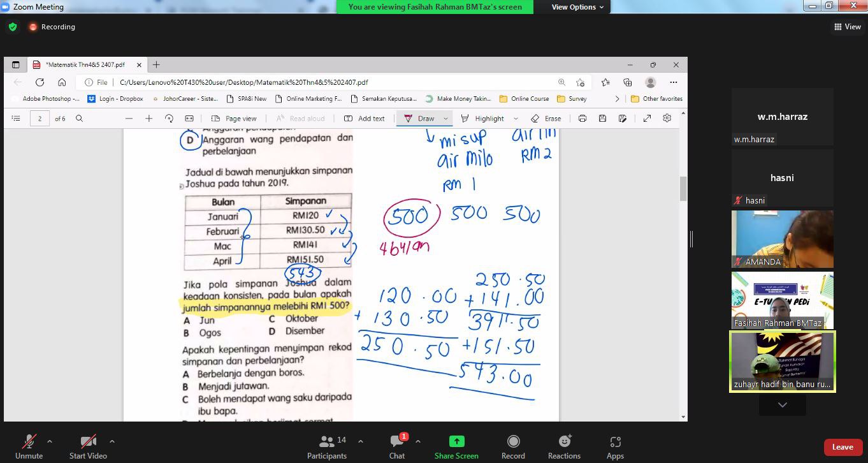Add this page to favorites
Image resolution: width=868 pixels, height=463 pixels.
(x=580, y=82)
